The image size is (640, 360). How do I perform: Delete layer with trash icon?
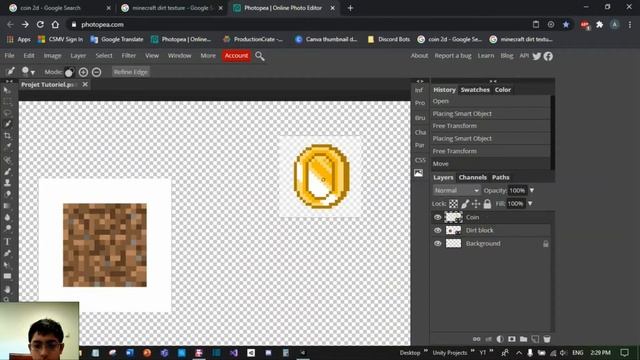pyautogui.click(x=547, y=339)
